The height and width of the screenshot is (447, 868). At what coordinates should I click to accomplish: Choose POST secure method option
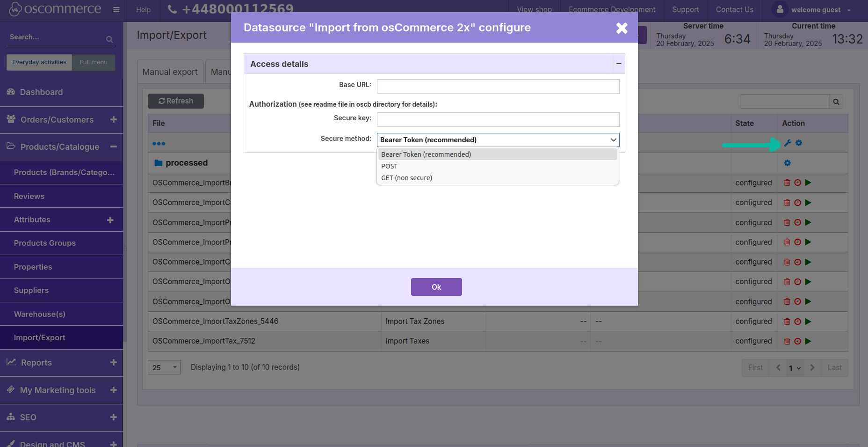498,166
